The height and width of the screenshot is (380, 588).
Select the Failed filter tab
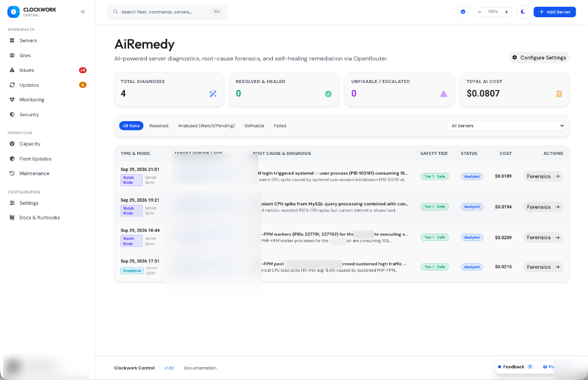pyautogui.click(x=280, y=125)
